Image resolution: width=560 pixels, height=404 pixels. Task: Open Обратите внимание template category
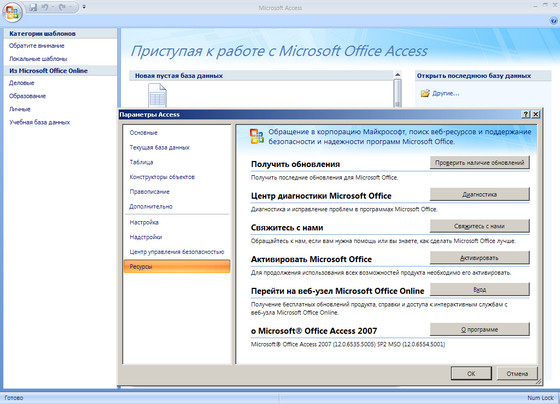point(36,46)
